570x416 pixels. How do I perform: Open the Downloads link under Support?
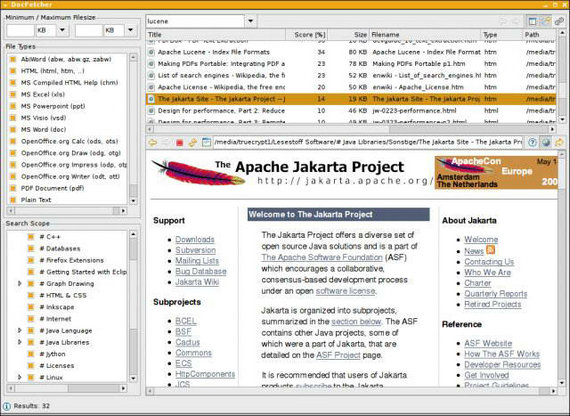[x=195, y=239]
